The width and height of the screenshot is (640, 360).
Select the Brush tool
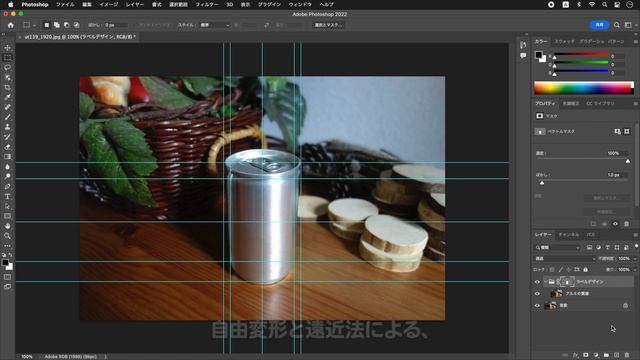pos(7,117)
